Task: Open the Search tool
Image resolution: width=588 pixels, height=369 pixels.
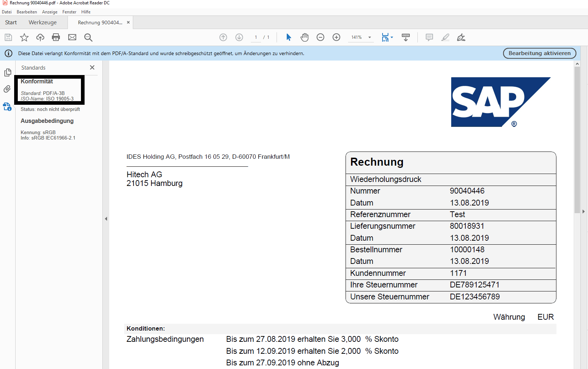Action: pos(88,37)
